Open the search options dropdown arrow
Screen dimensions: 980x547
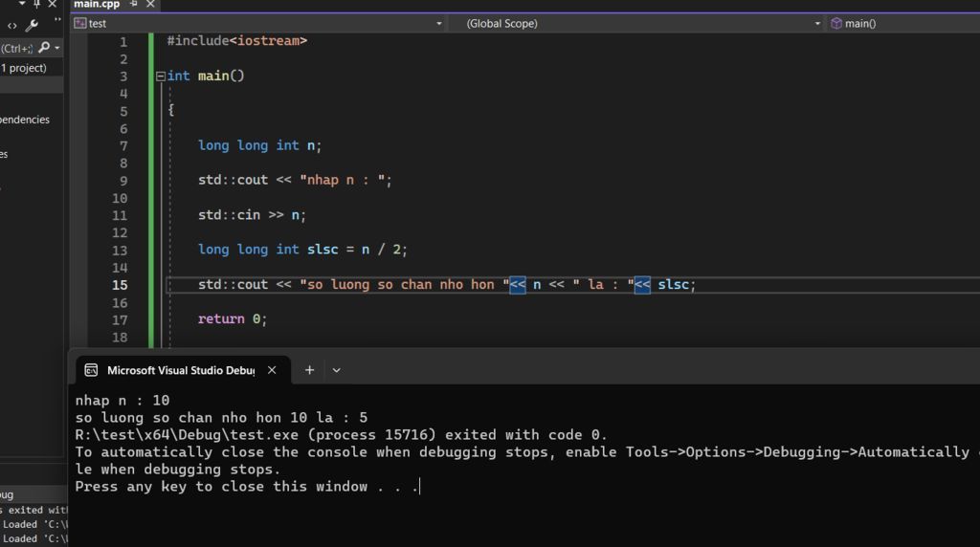56,48
